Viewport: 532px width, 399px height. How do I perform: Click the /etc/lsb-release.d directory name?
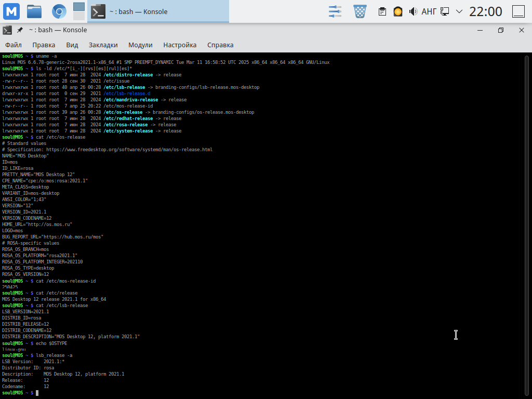pyautogui.click(x=127, y=94)
